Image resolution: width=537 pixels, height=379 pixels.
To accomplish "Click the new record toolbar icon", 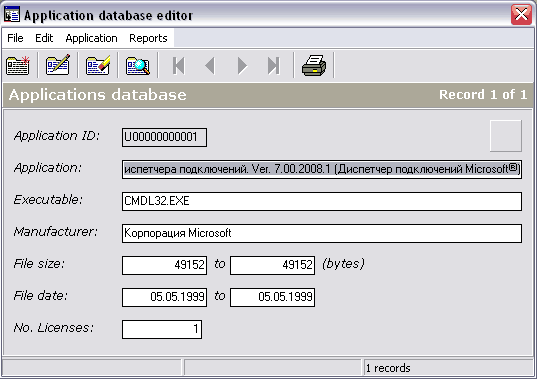I will coord(18,65).
